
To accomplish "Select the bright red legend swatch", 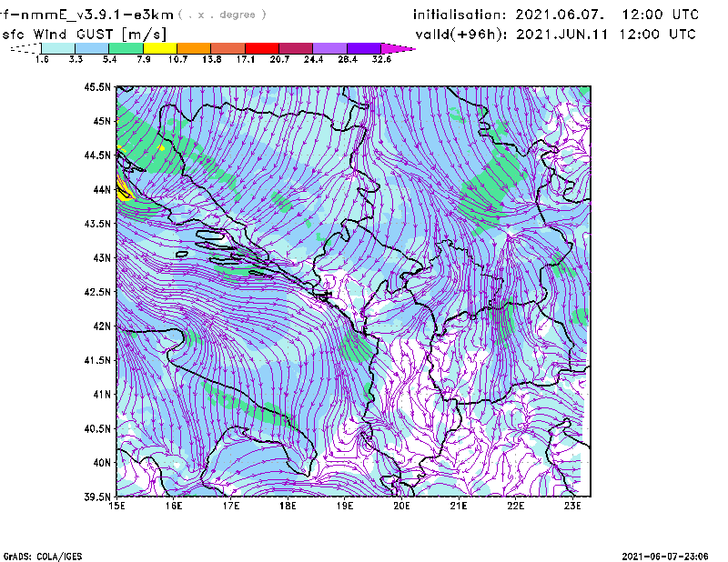I will [261, 47].
